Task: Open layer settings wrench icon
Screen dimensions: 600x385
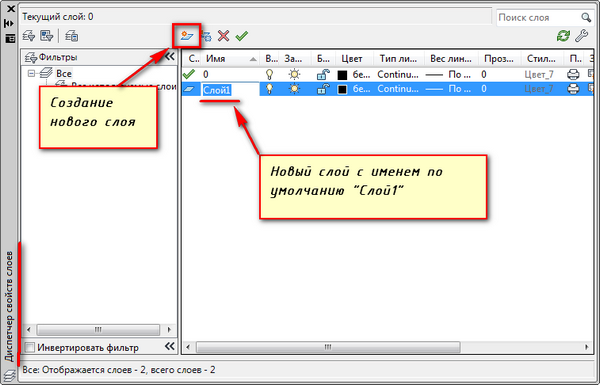Action: [x=582, y=36]
